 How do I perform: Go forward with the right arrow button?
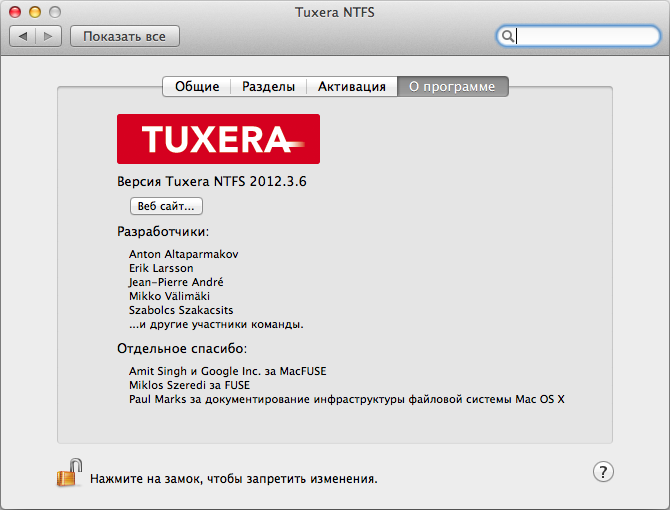48,36
